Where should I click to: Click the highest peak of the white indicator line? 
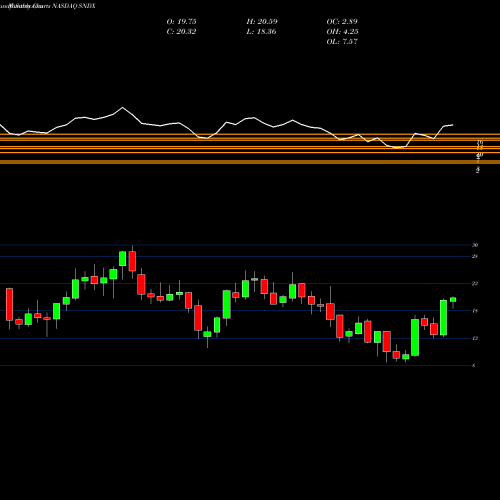click(x=122, y=107)
